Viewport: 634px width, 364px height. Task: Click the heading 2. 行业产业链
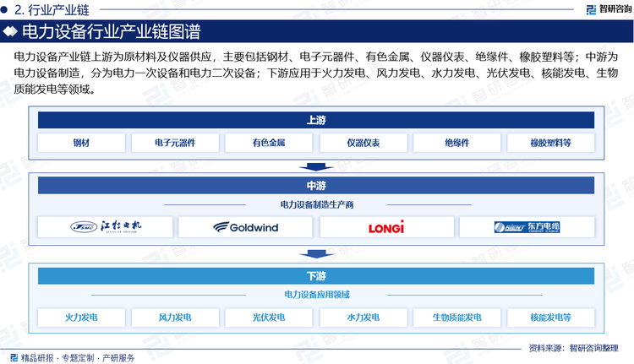(52, 9)
